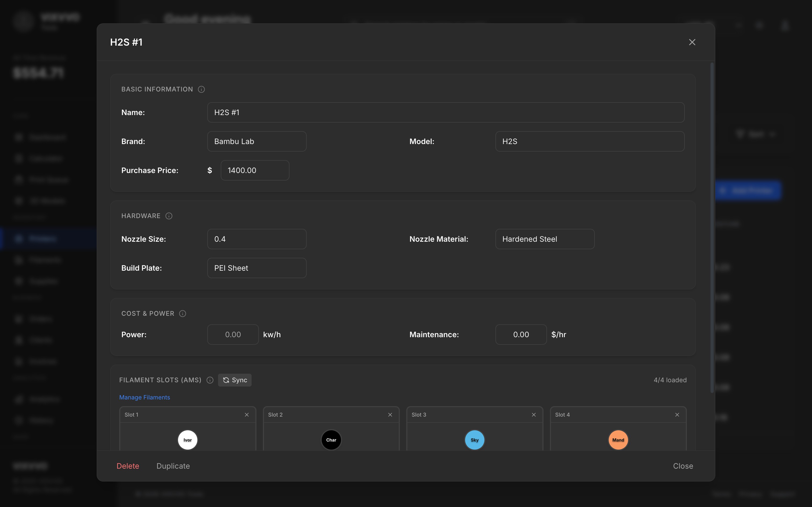The height and width of the screenshot is (507, 812).
Task: Click the Sky blue filament swatch
Action: tap(474, 440)
